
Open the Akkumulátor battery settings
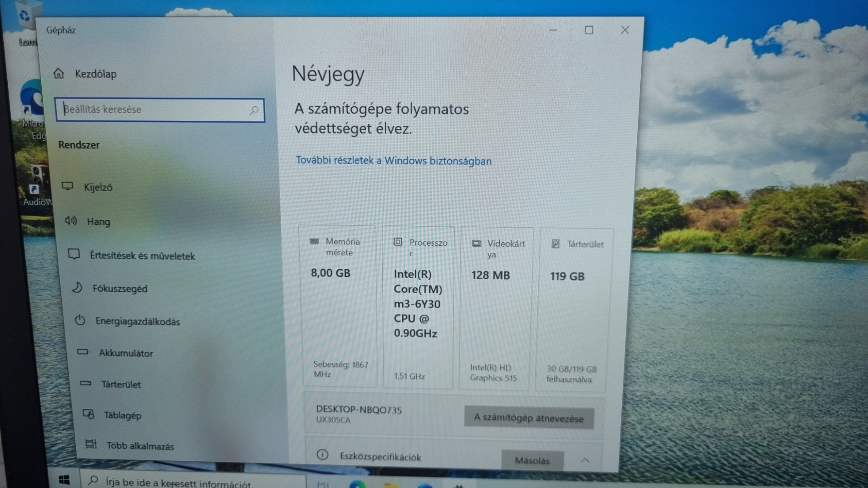pos(115,353)
